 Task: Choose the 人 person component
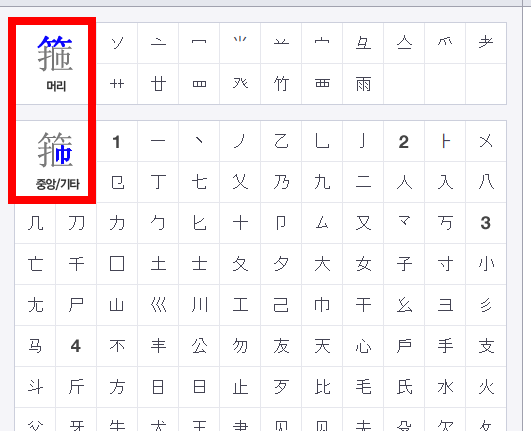pyautogui.click(x=404, y=182)
